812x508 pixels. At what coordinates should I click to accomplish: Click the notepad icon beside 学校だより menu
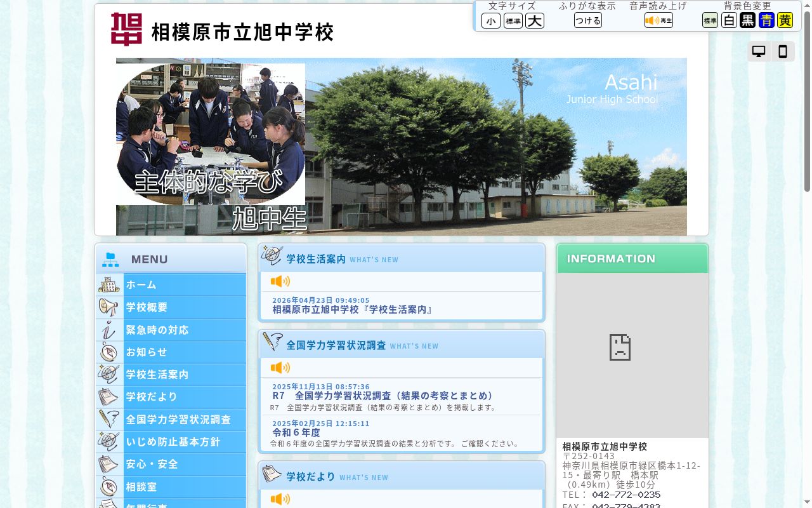pos(109,397)
